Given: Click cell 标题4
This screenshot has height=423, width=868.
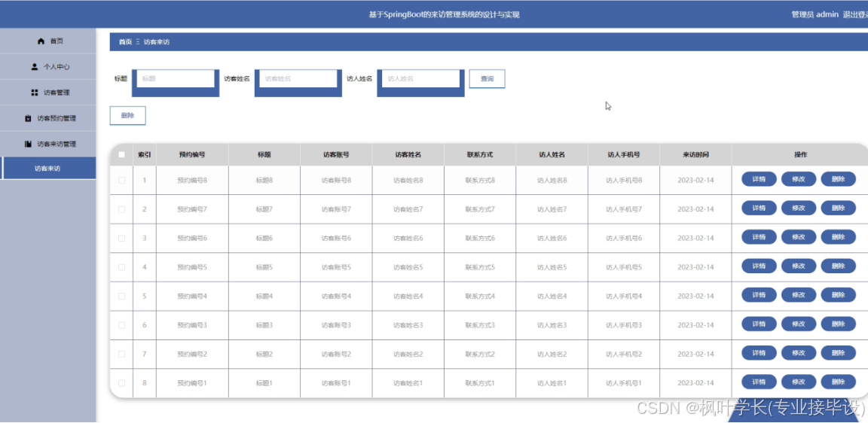Looking at the screenshot, I should tap(264, 297).
